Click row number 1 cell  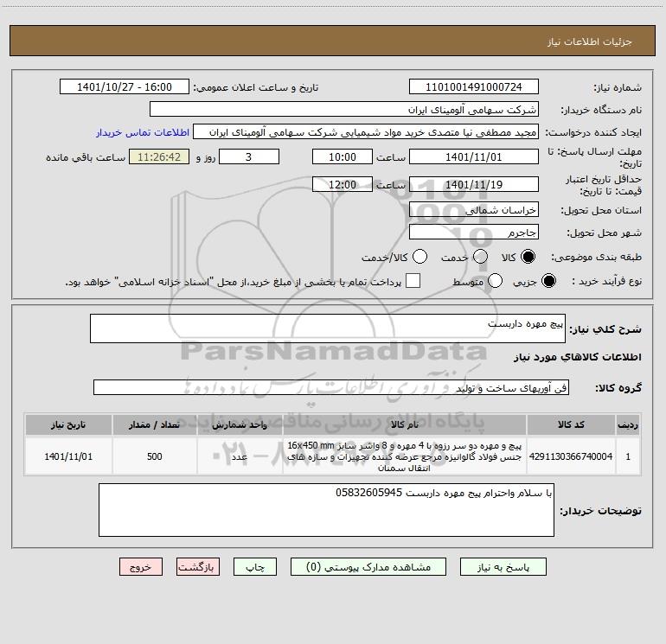click(628, 456)
